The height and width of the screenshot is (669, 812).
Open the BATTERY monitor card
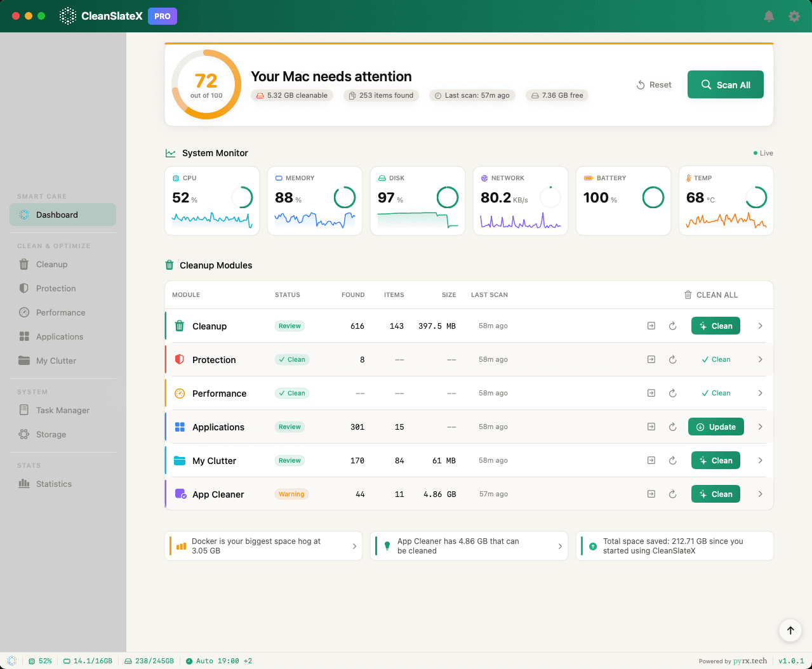tap(623, 201)
